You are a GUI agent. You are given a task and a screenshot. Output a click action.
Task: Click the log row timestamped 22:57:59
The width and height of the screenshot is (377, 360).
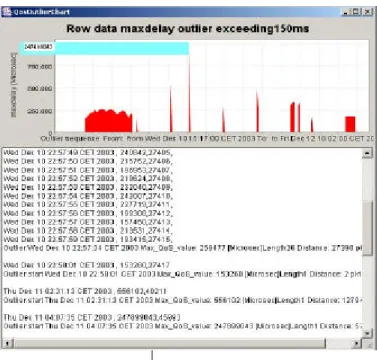click(x=88, y=239)
